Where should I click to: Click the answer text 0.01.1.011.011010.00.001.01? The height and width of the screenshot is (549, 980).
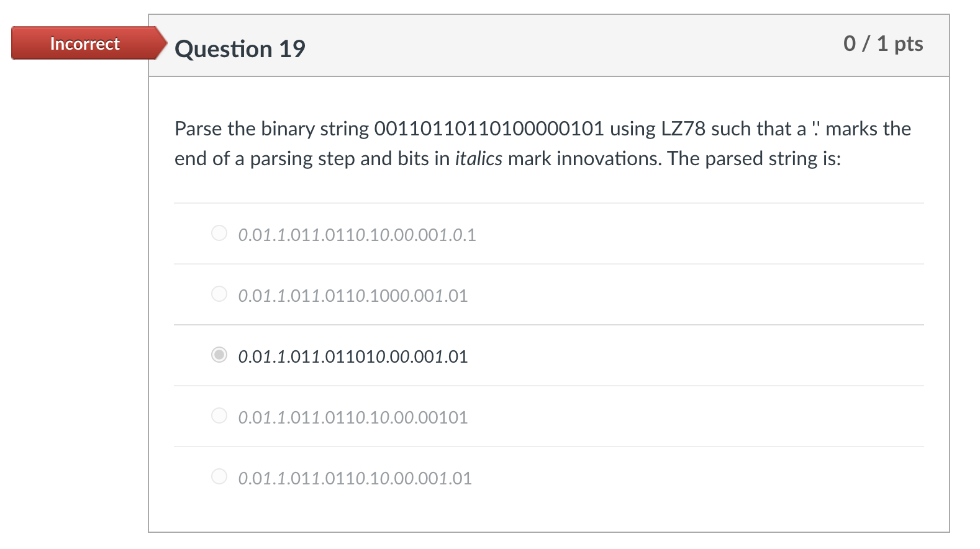pos(352,356)
